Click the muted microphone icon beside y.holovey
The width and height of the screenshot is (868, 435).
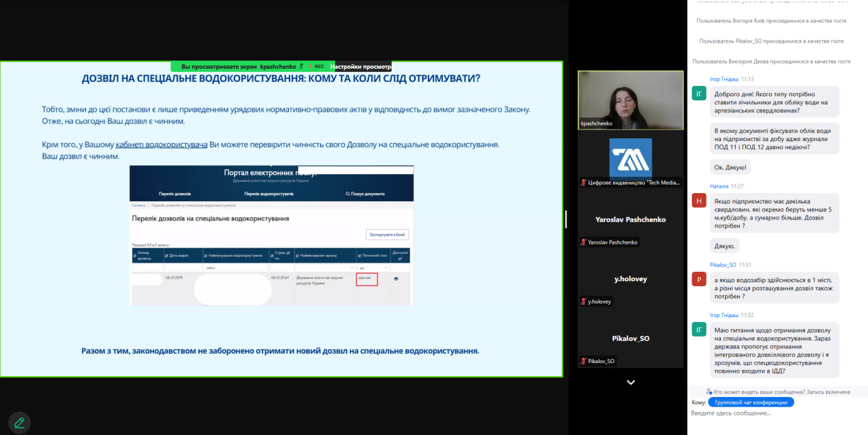point(583,302)
